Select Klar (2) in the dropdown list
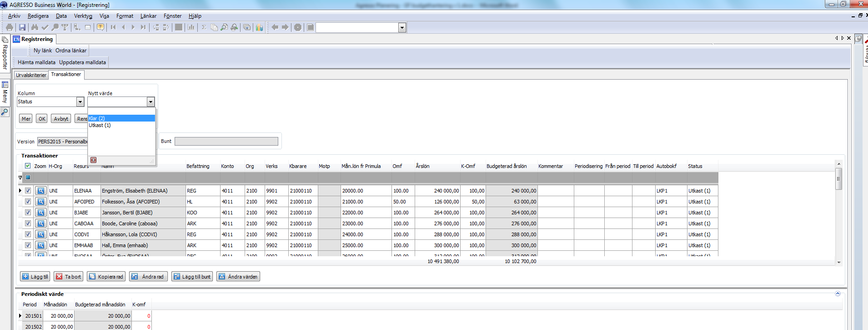Screen dimensions: 868x330 (121, 118)
